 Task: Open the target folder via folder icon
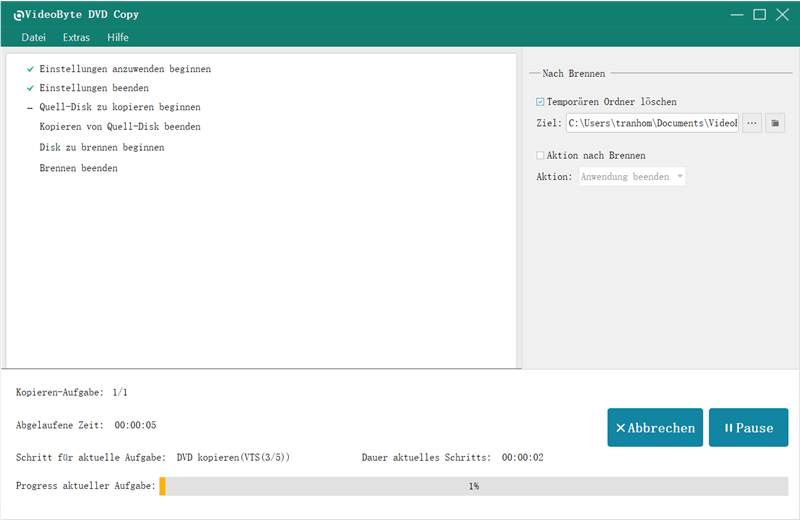[x=775, y=123]
